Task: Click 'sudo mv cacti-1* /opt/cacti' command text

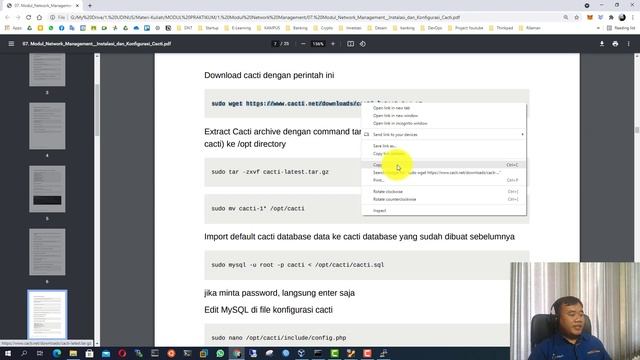Action: pyautogui.click(x=258, y=209)
